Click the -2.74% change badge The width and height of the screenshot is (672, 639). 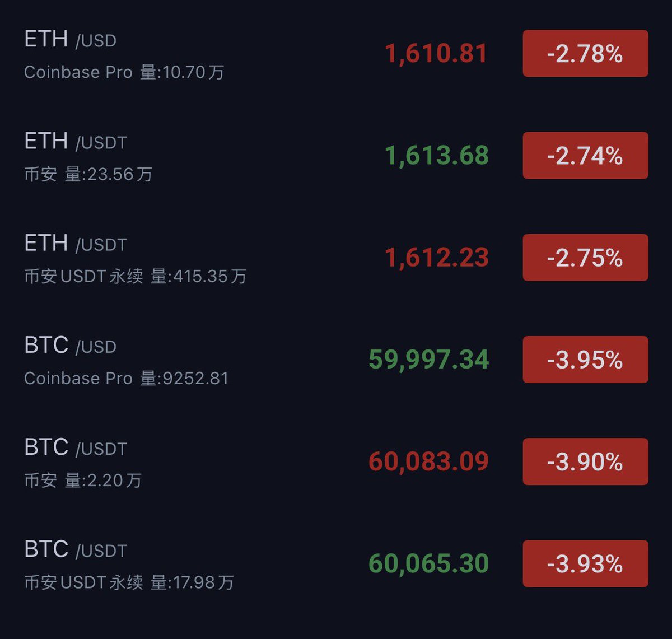pyautogui.click(x=585, y=156)
